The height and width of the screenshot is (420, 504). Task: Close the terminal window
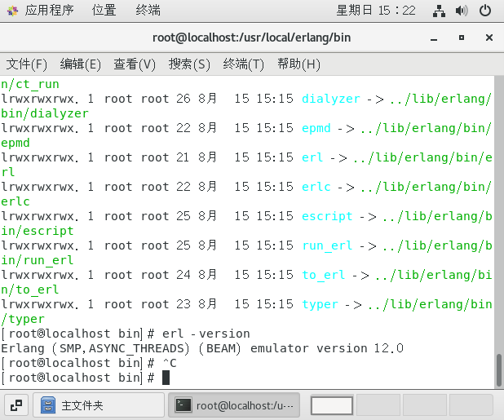pos(489,38)
